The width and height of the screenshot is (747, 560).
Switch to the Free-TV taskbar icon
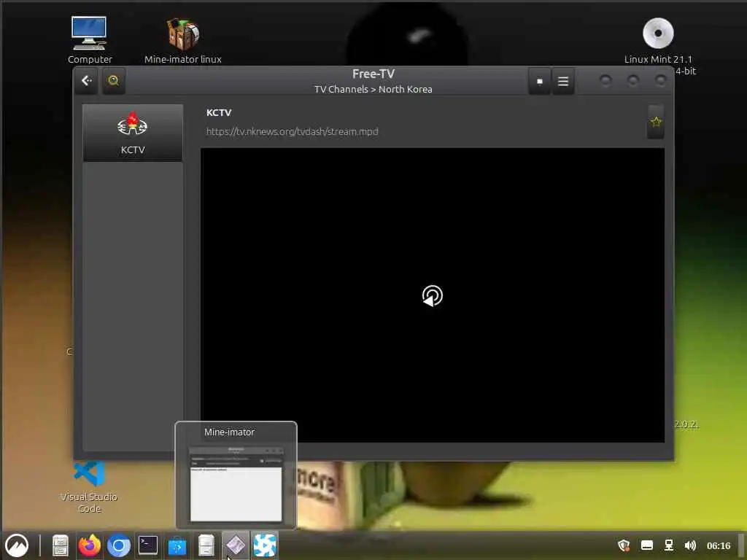coord(264,545)
